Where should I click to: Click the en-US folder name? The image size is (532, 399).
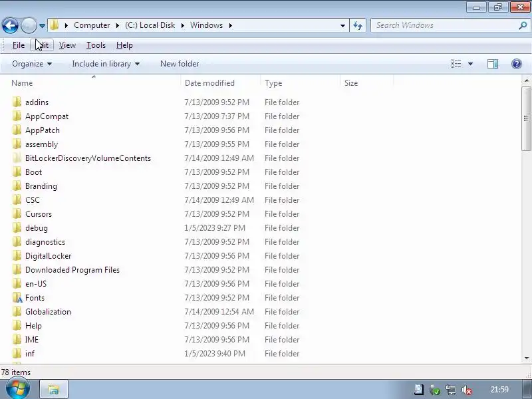[x=36, y=284]
